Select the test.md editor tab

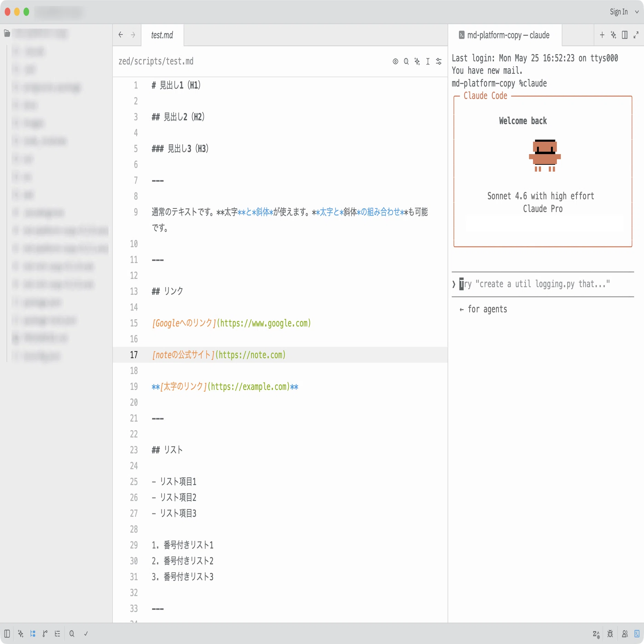[x=162, y=35]
